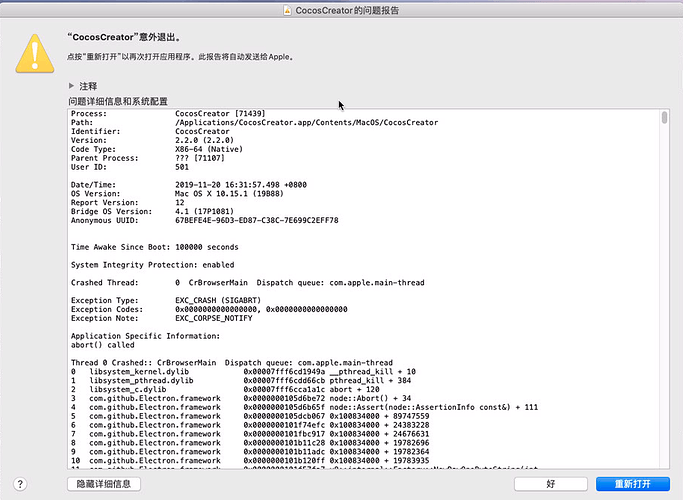The height and width of the screenshot is (500, 683).
Task: Click the Crashed Thread: 0 CrBrowserMain line
Action: [x=247, y=283]
